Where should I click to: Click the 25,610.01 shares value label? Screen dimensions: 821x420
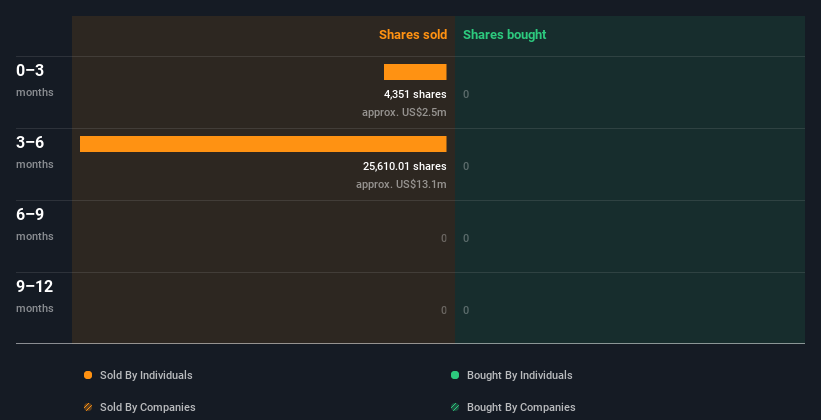pos(404,167)
